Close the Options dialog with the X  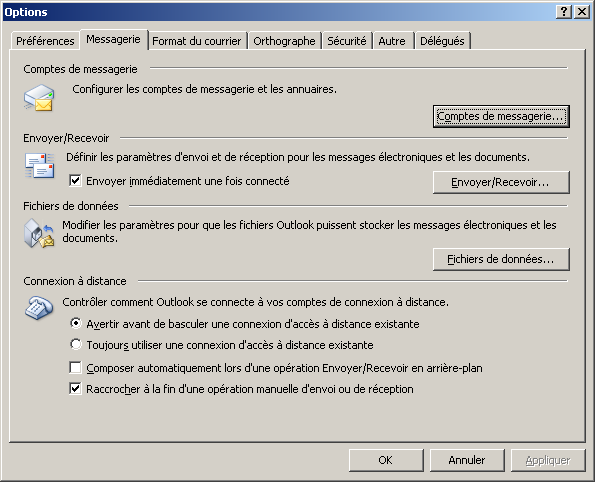click(x=581, y=12)
